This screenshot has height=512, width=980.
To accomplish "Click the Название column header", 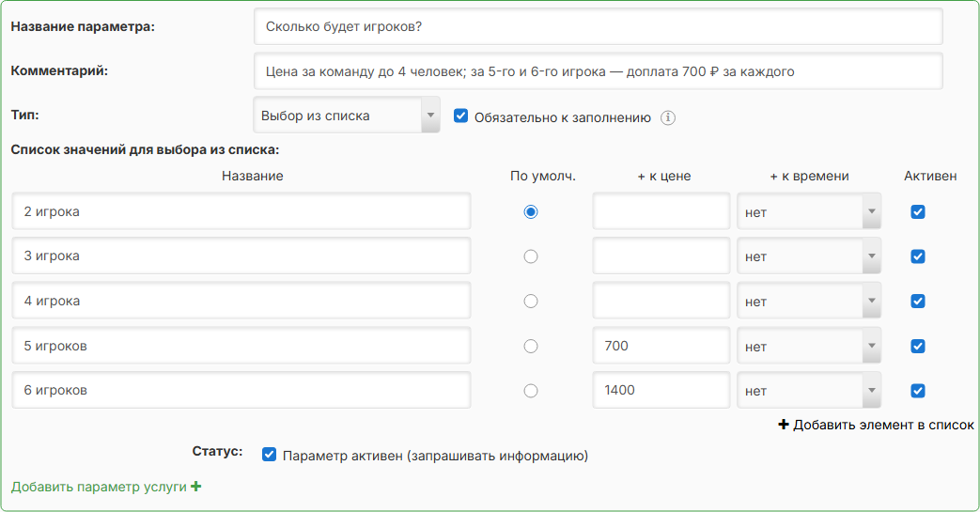I will [x=253, y=177].
